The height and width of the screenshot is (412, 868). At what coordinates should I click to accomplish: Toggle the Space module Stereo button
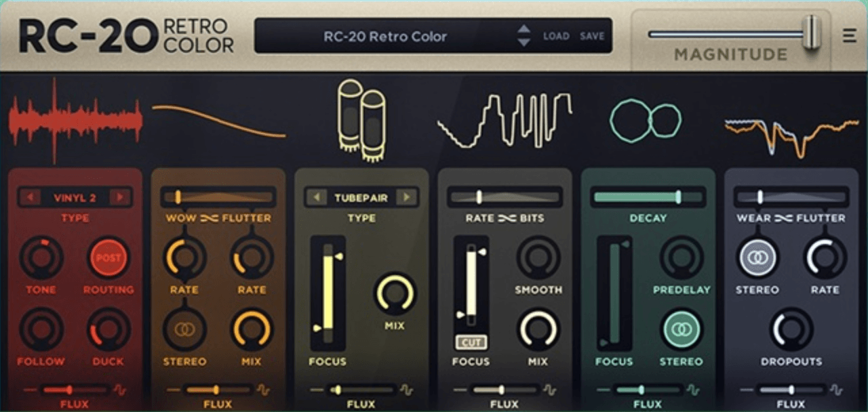(x=682, y=329)
